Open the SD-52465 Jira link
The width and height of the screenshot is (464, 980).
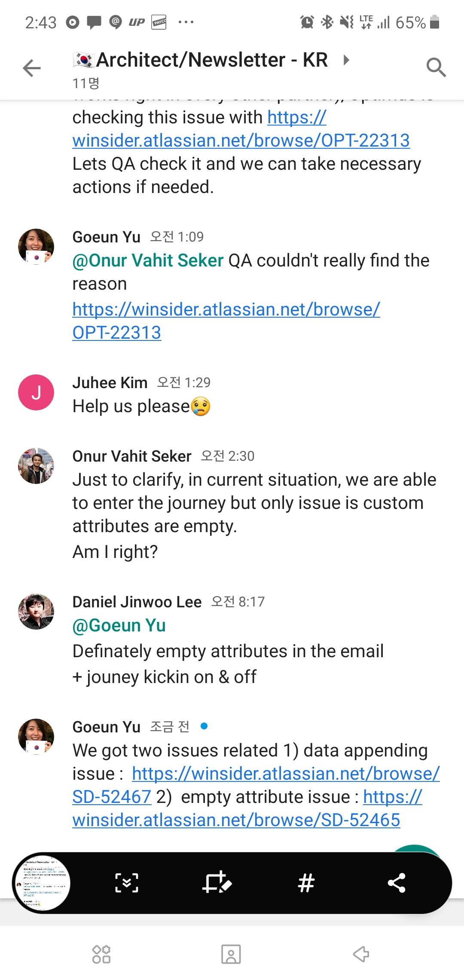click(x=236, y=820)
